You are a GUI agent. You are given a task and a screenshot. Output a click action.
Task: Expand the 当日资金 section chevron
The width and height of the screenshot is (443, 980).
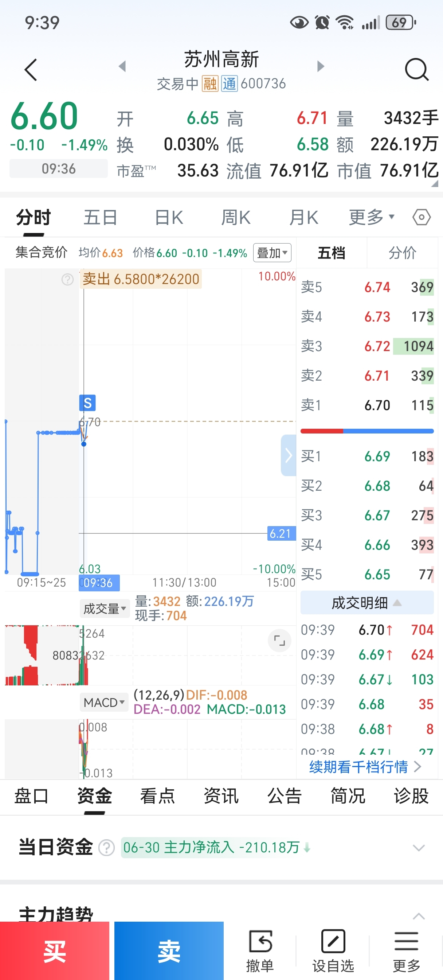coord(419,848)
